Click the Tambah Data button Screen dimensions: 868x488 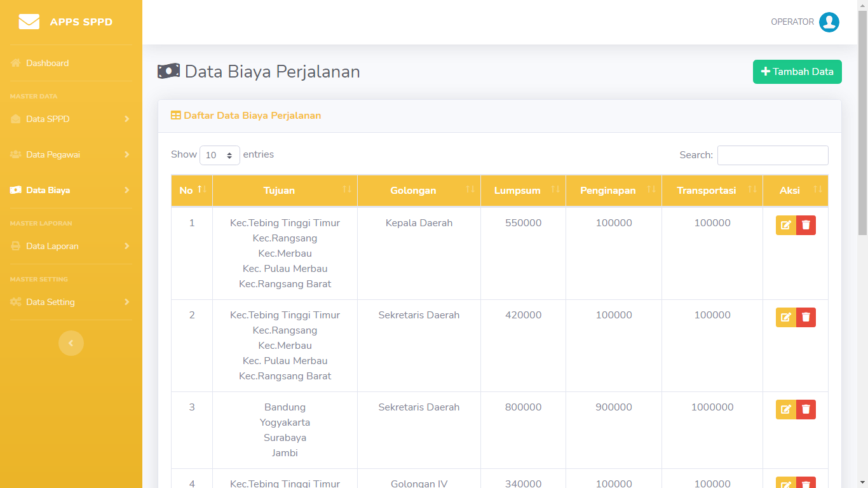click(797, 72)
